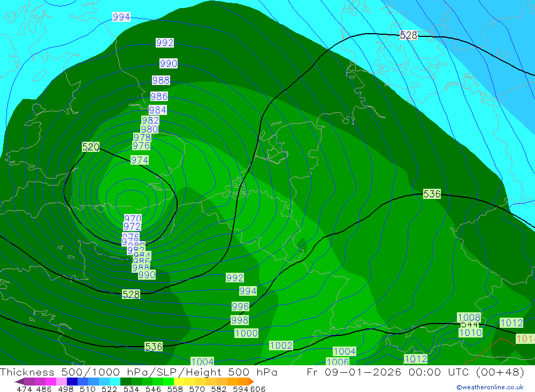Click the '522' legend value

click(x=110, y=389)
